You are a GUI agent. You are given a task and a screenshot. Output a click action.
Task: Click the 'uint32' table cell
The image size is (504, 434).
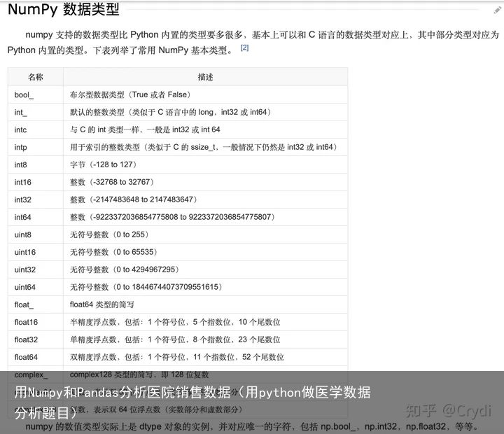(36, 269)
